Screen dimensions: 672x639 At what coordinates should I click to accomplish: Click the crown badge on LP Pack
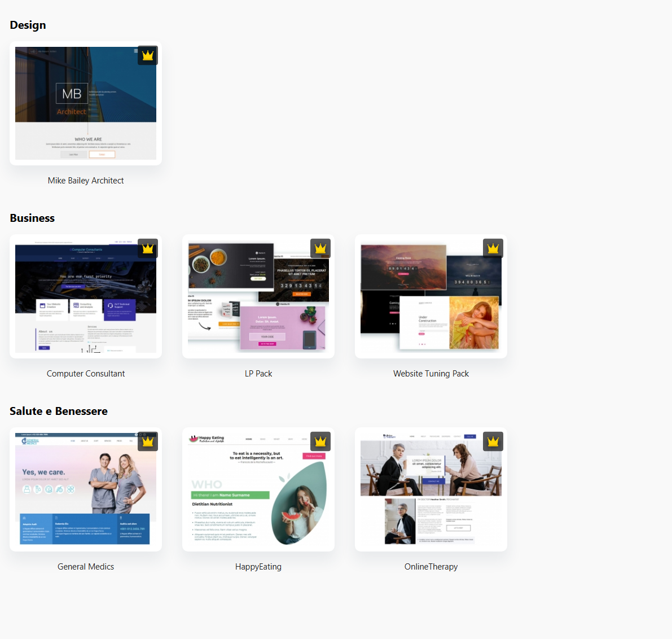tap(320, 248)
